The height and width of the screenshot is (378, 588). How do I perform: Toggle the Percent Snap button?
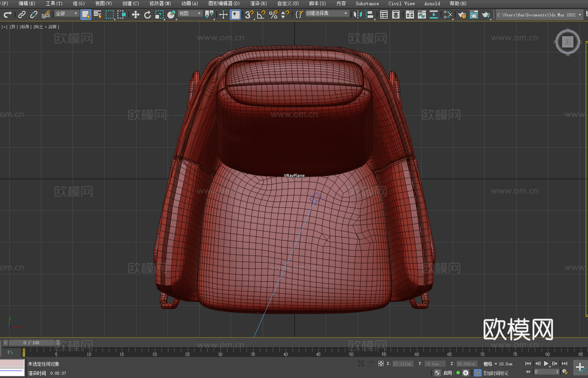[x=273, y=14]
